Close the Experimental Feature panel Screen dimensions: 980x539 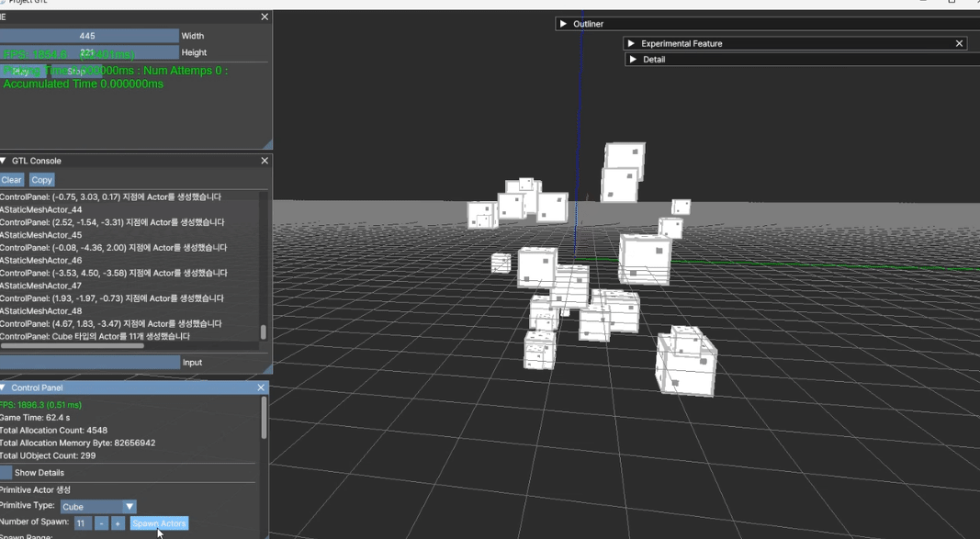960,43
